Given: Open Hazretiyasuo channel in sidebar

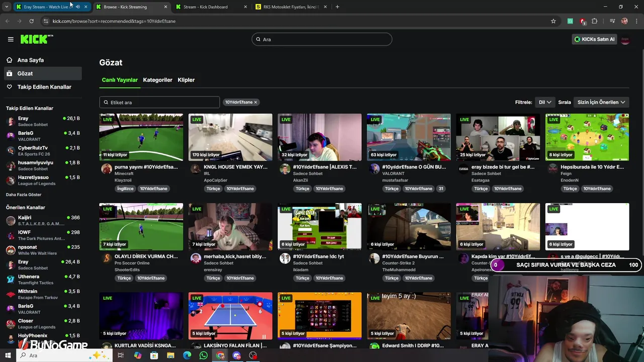Looking at the screenshot, I should tap(43, 180).
